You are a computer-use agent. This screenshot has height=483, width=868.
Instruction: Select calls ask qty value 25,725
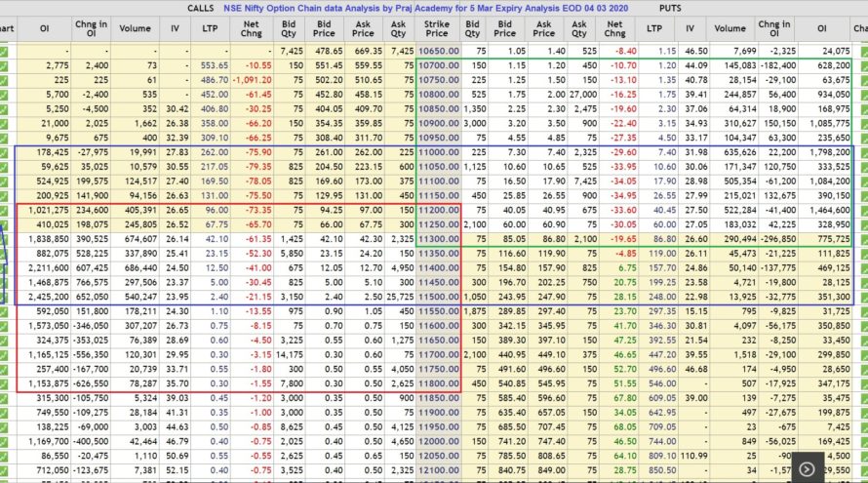[400, 297]
